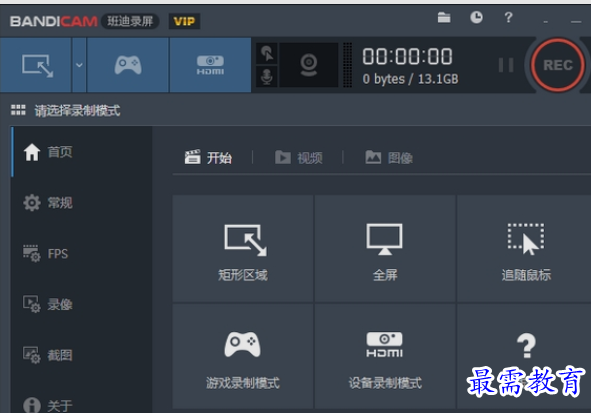Open the 关于 about sidebar item

82,405
